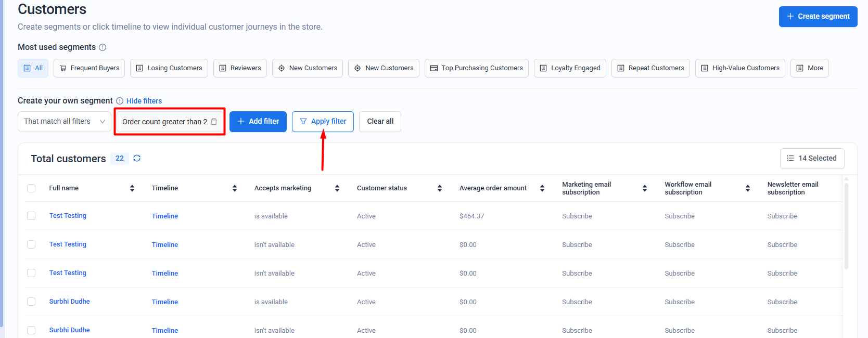The image size is (868, 338).
Task: Click the Create segment button
Action: click(818, 17)
